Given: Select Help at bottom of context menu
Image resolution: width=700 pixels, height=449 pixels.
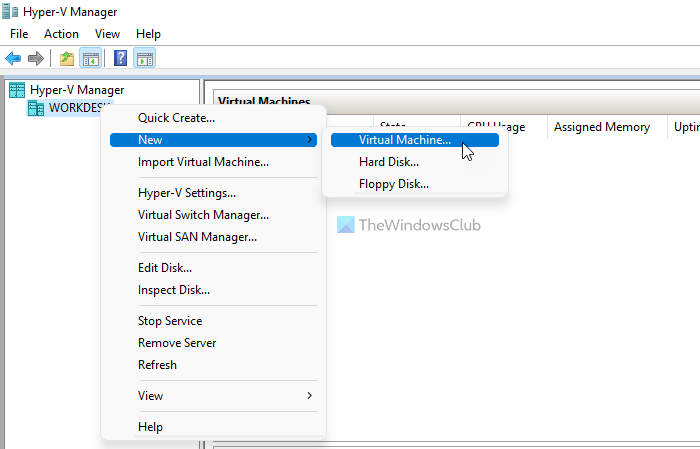Looking at the screenshot, I should [x=213, y=427].
